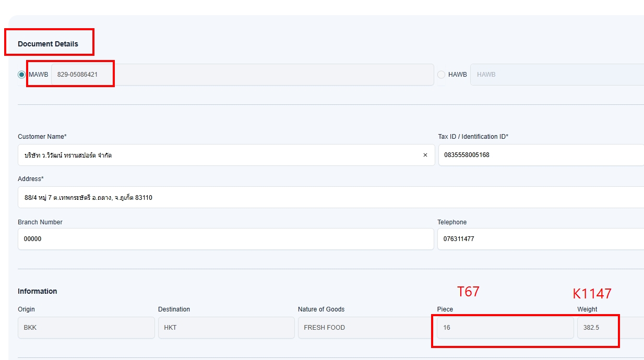Screen dimensions: 644x360
Task: Click the Destination field showing HKT
Action: [226, 328]
